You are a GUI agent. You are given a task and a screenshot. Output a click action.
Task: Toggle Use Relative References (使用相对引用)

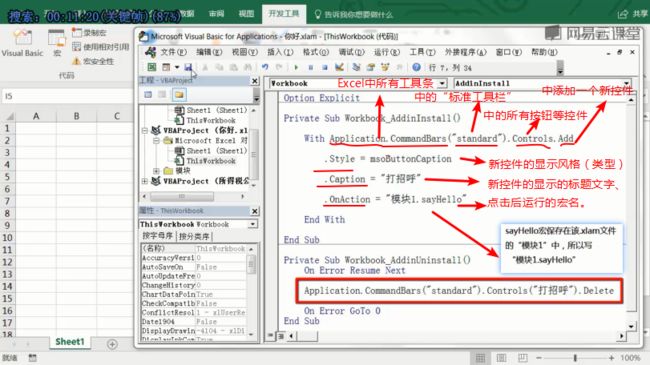pos(101,47)
